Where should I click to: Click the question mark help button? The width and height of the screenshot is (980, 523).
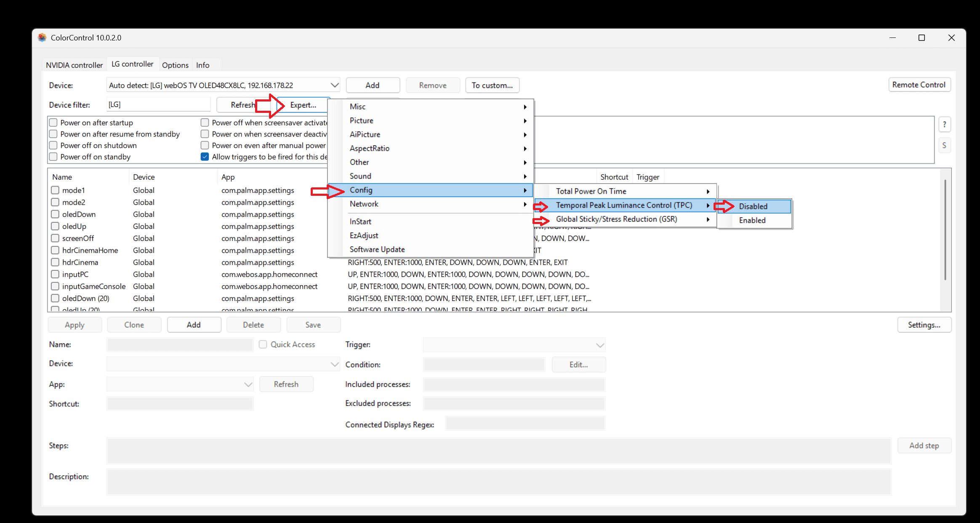tap(944, 124)
